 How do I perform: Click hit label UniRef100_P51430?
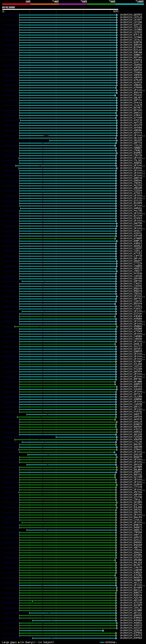tap(131, 95)
